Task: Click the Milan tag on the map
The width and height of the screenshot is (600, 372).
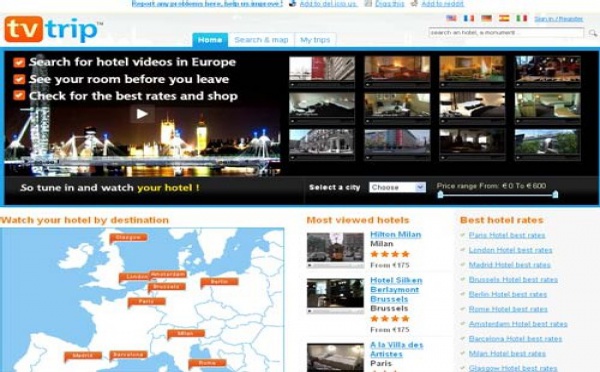Action: [x=186, y=334]
